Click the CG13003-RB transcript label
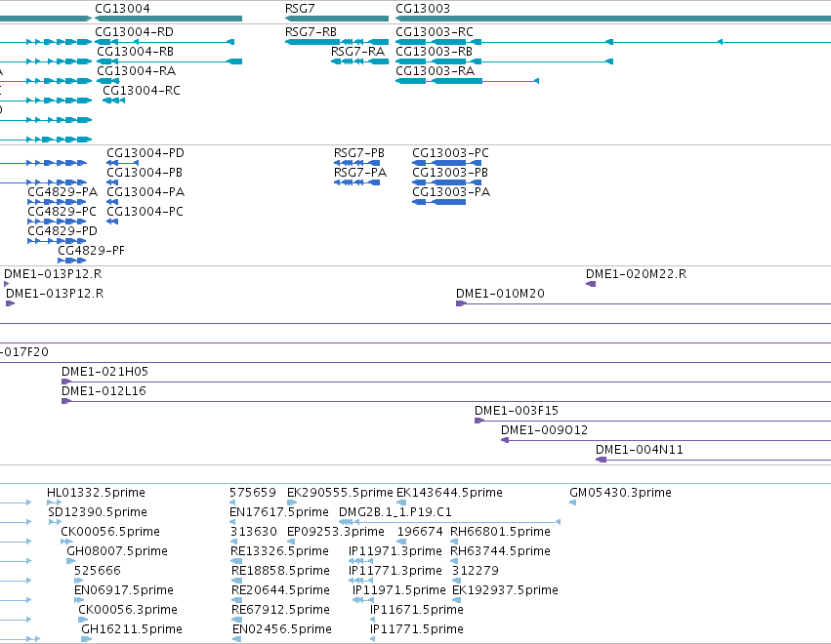The image size is (831, 644). (x=434, y=52)
